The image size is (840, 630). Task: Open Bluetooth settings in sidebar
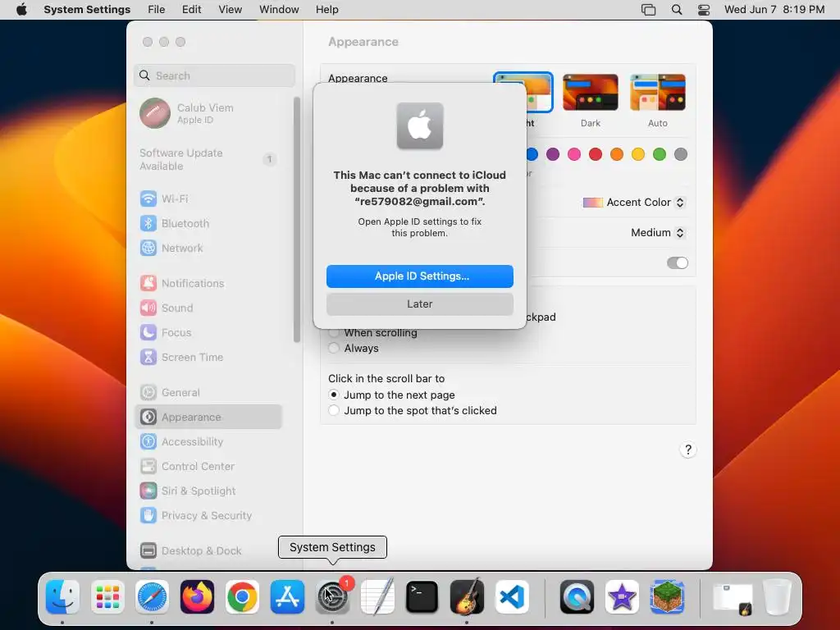(208, 223)
